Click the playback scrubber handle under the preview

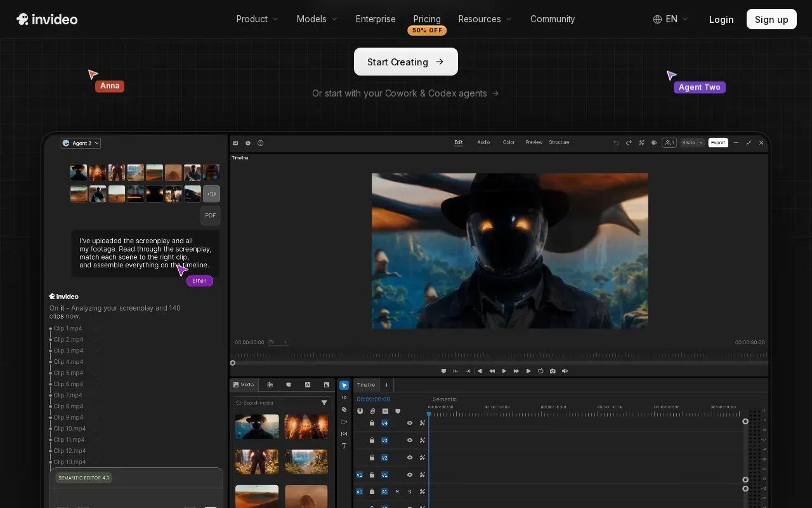click(233, 363)
